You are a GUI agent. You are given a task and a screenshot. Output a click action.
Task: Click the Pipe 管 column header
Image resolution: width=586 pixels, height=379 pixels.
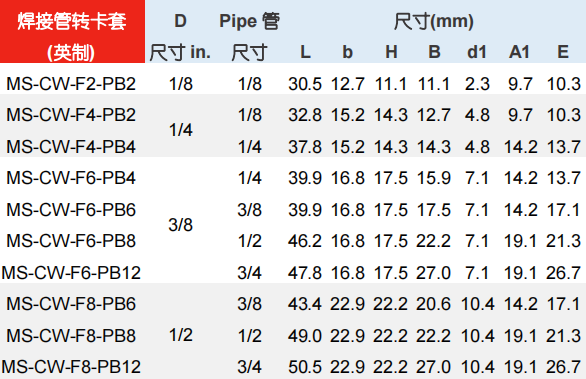tap(250, 21)
